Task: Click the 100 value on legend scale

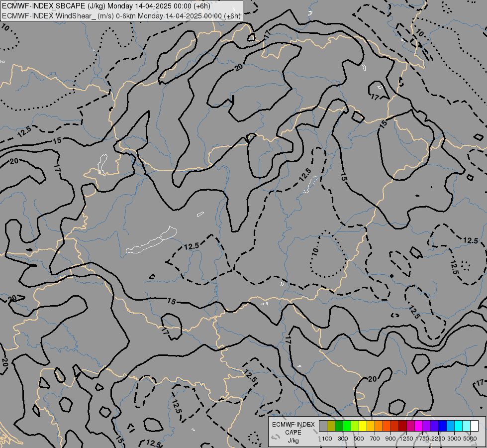Action: pos(327,439)
